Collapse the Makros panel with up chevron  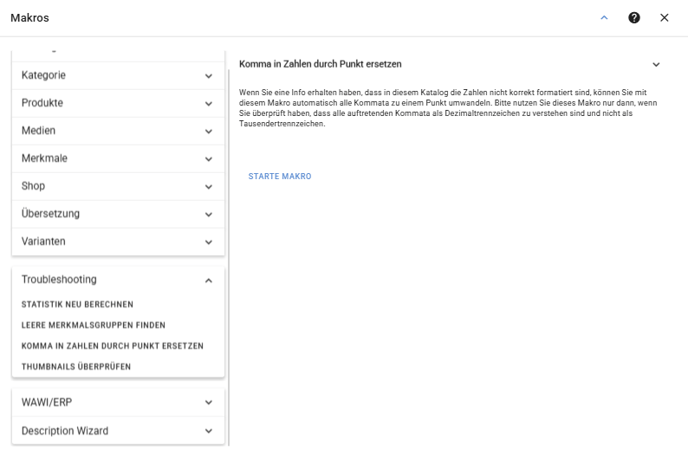[x=604, y=18]
